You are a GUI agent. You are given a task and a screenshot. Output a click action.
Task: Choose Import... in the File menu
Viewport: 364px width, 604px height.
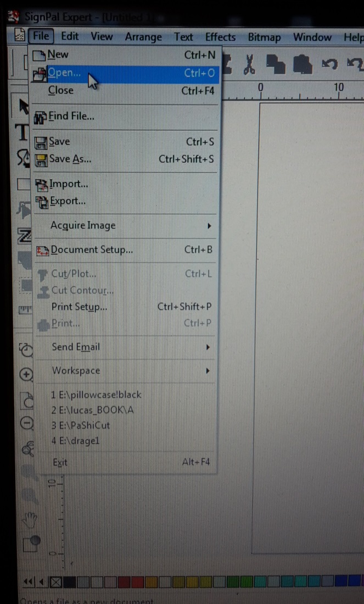click(x=125, y=184)
